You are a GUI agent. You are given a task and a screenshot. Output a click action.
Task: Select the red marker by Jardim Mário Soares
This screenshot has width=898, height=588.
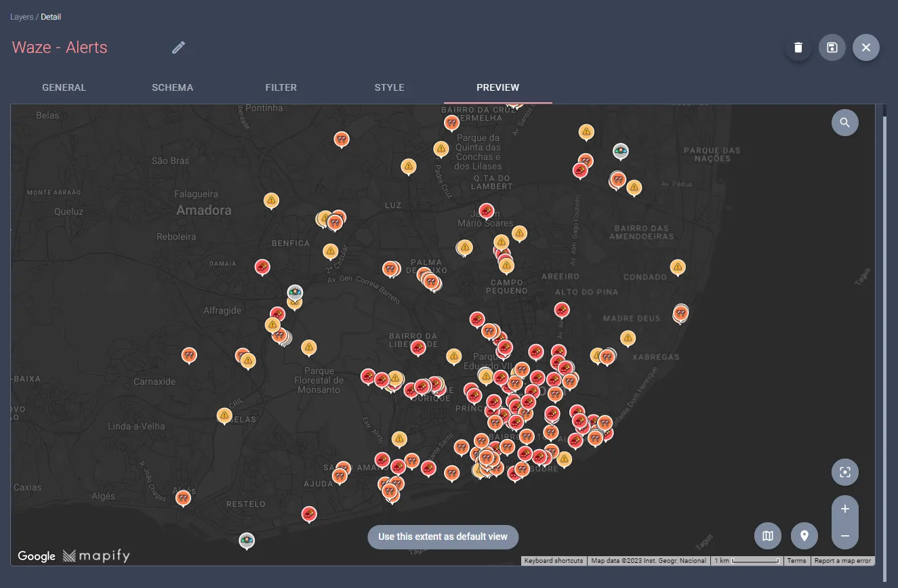pyautogui.click(x=487, y=211)
